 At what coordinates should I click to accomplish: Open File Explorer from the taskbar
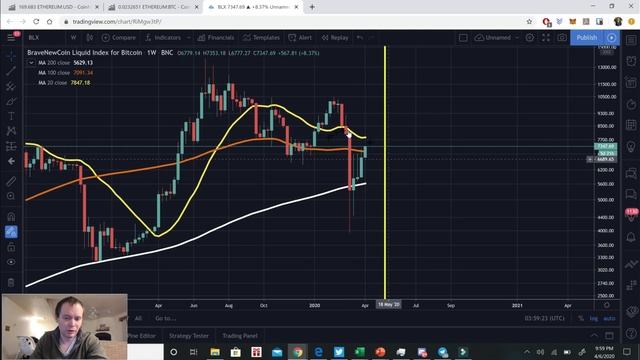(215, 351)
